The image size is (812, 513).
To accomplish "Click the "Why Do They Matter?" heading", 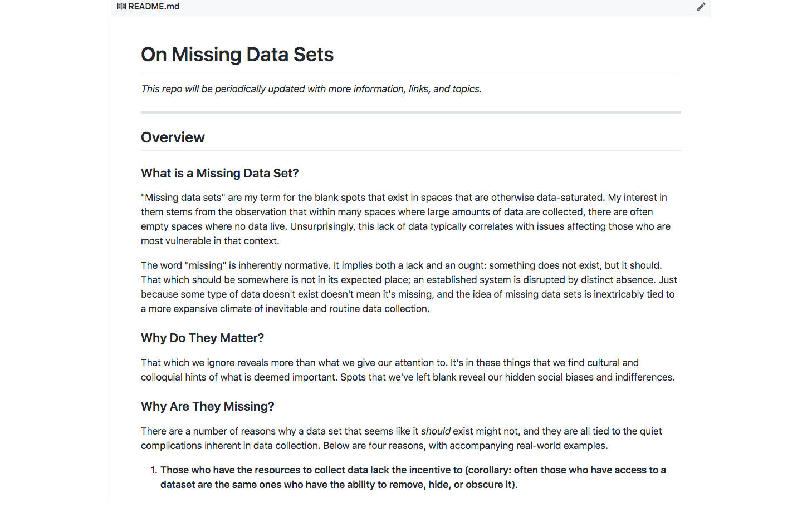I will pos(202,338).
